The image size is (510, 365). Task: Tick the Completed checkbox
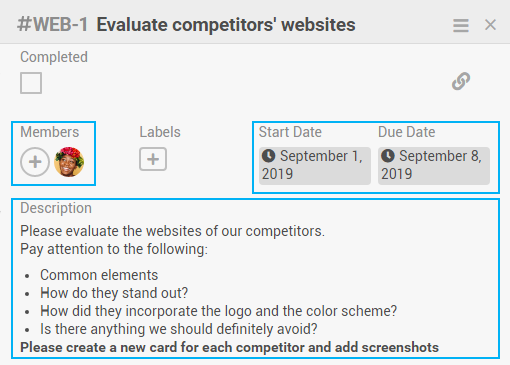pos(31,83)
